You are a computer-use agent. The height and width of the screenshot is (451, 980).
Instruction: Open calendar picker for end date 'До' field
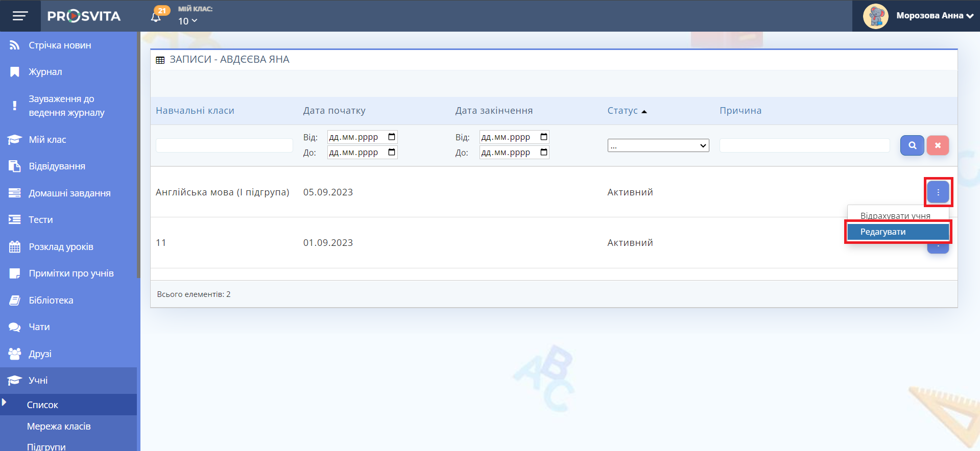click(x=544, y=153)
